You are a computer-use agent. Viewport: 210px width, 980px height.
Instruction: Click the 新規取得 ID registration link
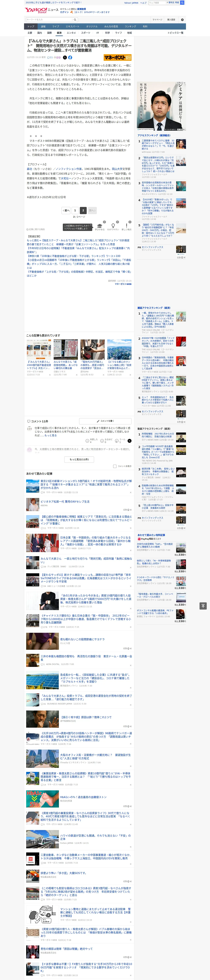(82, 9)
